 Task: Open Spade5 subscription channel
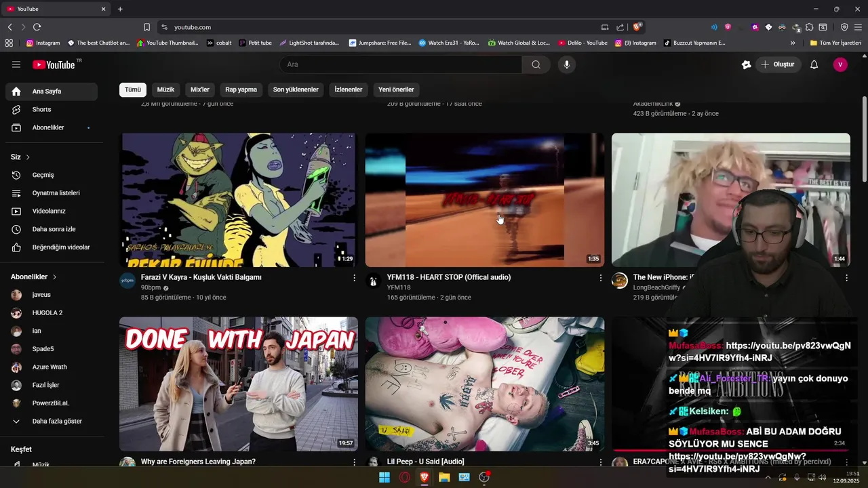[x=52, y=349]
